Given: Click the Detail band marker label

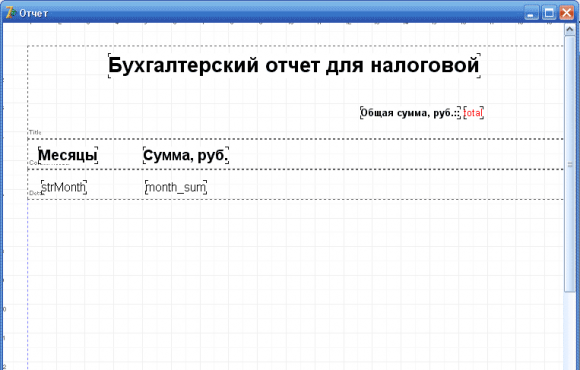Looking at the screenshot, I should click(x=34, y=193).
